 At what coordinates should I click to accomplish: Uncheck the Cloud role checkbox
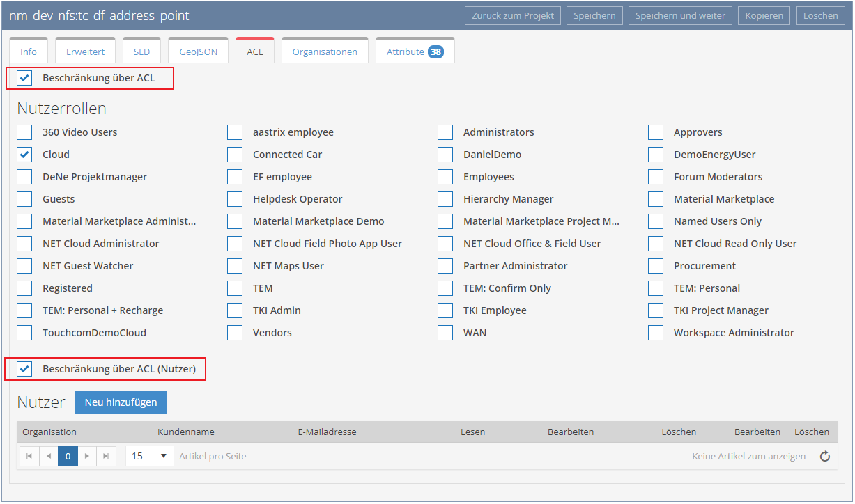(x=25, y=155)
